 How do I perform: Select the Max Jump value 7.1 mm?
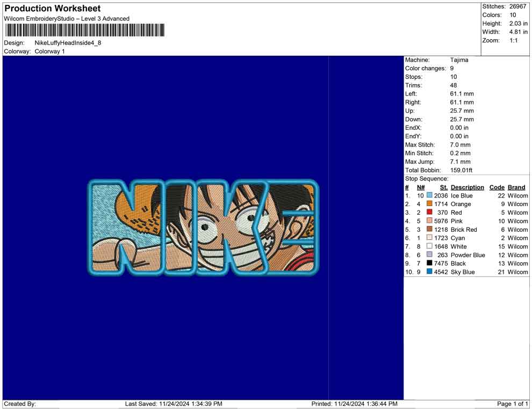point(461,162)
